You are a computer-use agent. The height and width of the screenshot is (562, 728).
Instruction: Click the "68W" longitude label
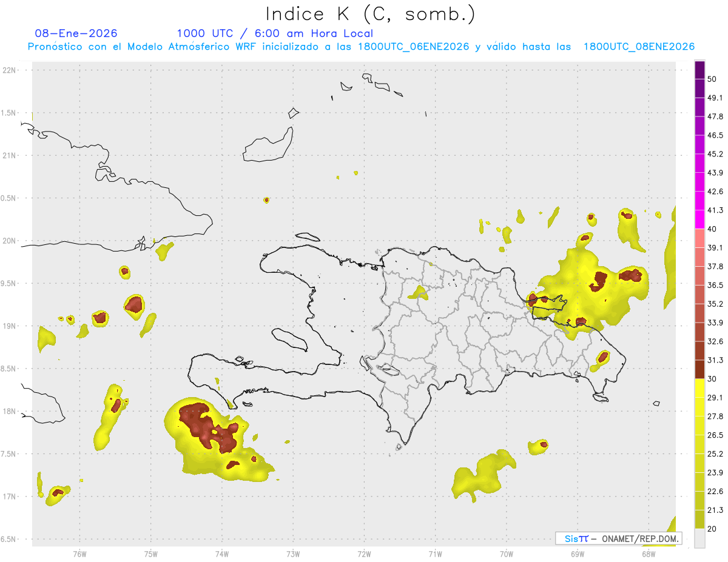click(649, 554)
